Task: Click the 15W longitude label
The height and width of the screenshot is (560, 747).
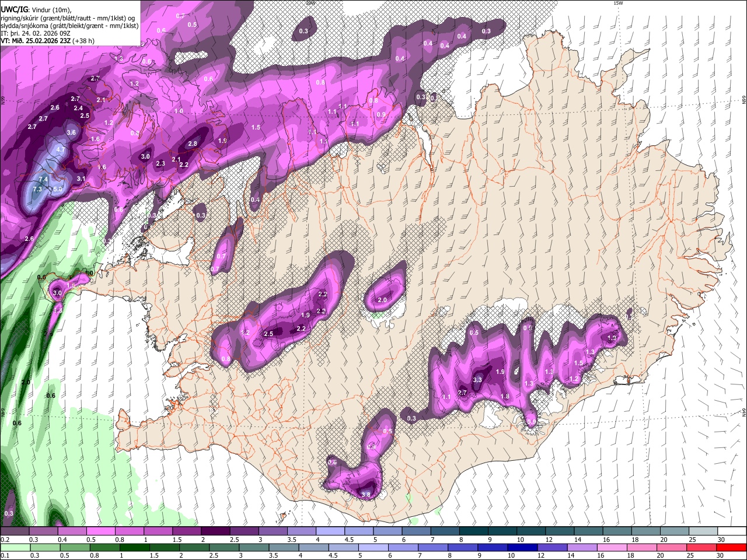Action: (617, 3)
